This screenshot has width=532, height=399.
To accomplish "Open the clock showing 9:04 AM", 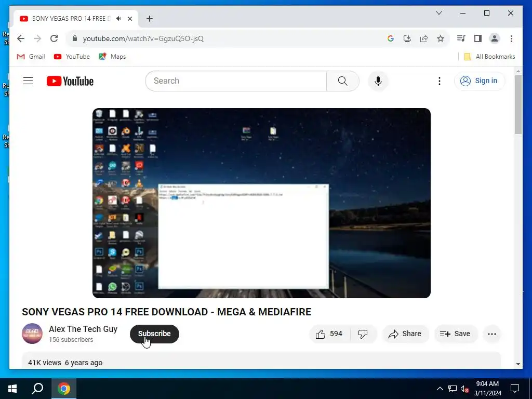I will 487,389.
